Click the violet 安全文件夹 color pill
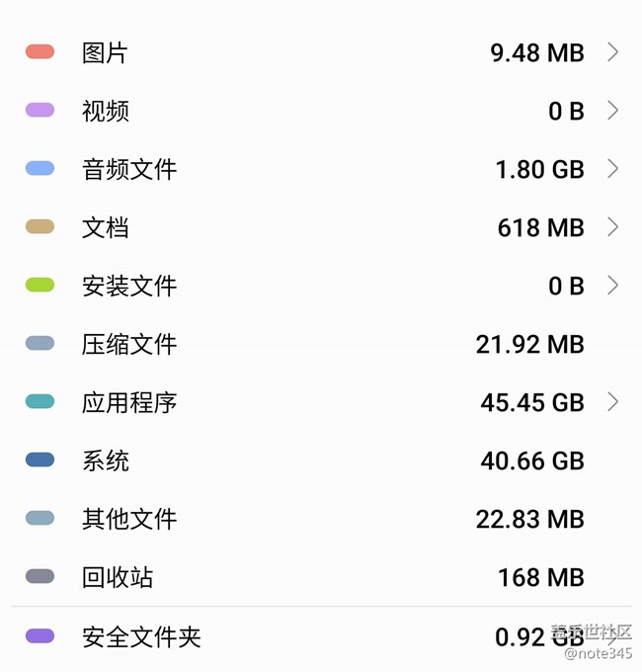This screenshot has width=642, height=672. (40, 636)
